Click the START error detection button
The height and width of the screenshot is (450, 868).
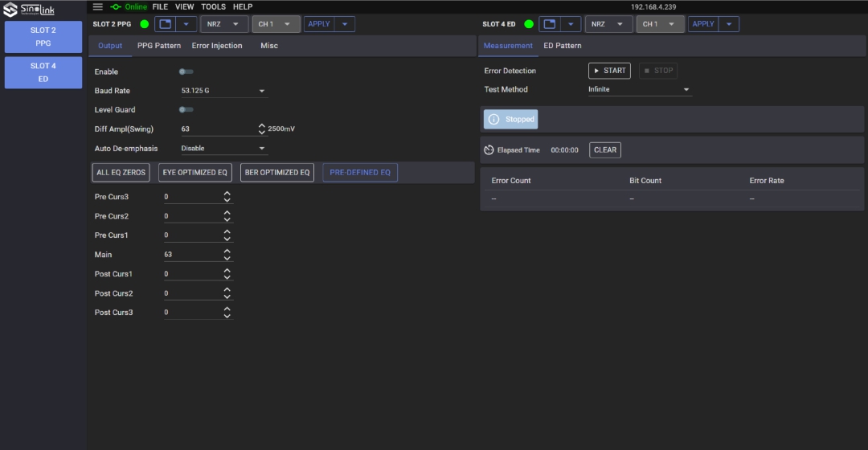point(609,70)
